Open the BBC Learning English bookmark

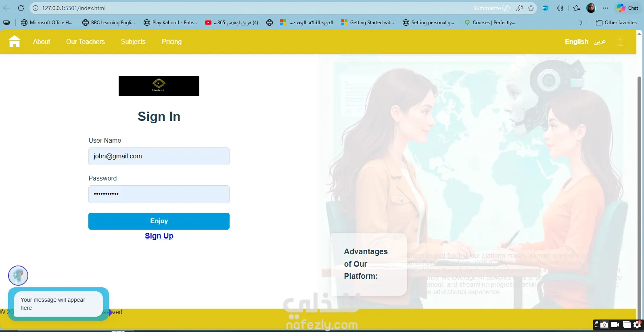(109, 23)
